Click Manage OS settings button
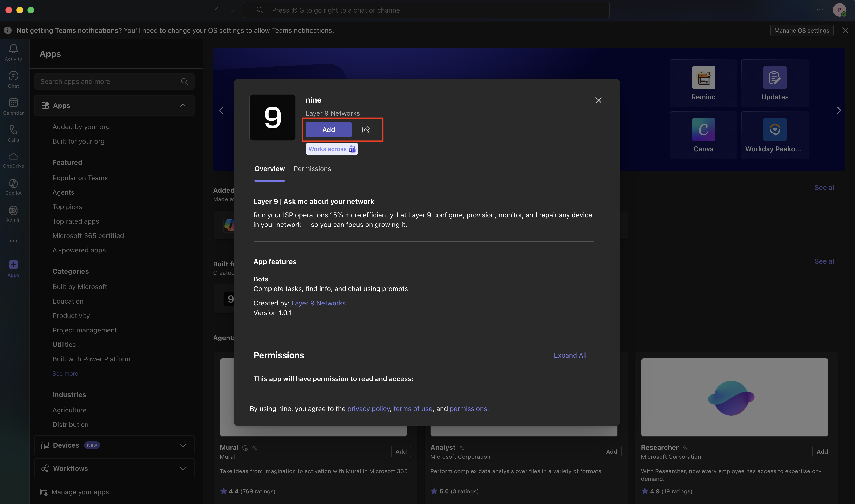Screen dimensions: 855x504 tap(802, 30)
